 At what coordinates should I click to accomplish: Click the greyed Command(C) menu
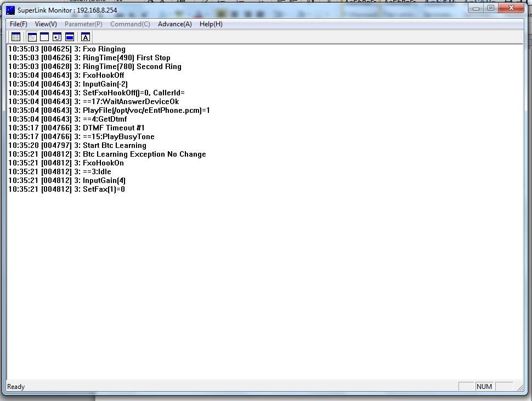coord(130,24)
